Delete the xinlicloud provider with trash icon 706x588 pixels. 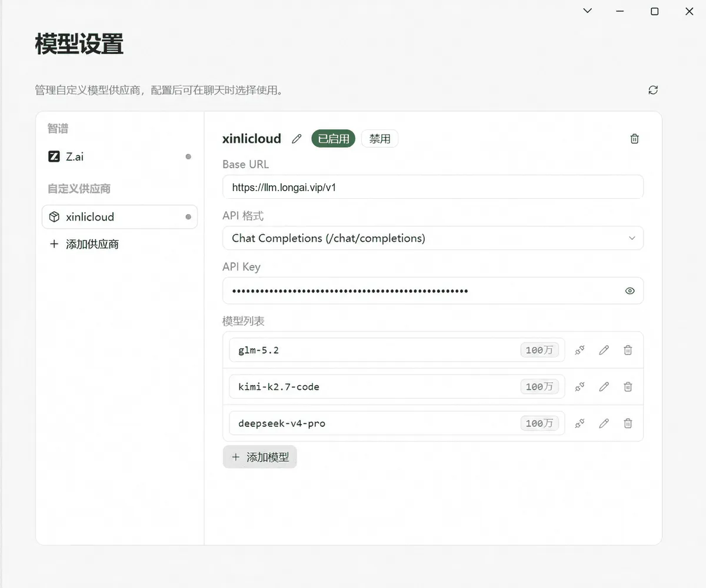pos(634,139)
